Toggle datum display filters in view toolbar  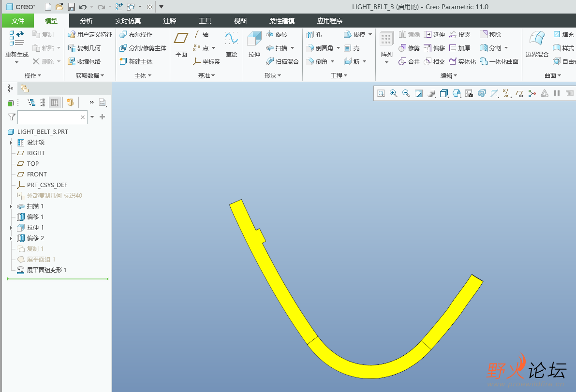coord(507,93)
